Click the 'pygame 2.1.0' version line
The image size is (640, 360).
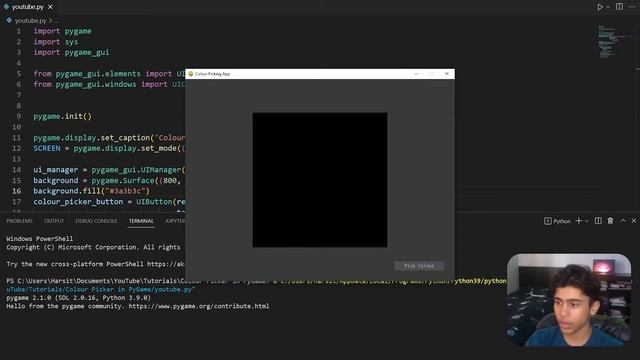coord(78,298)
